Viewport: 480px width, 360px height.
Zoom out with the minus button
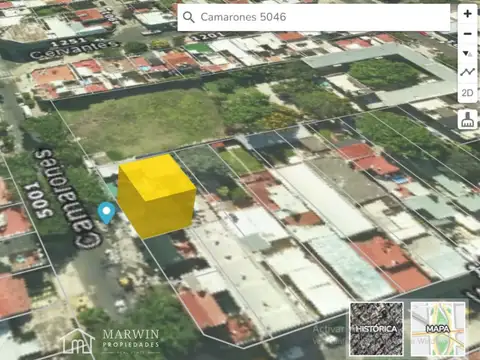click(467, 34)
